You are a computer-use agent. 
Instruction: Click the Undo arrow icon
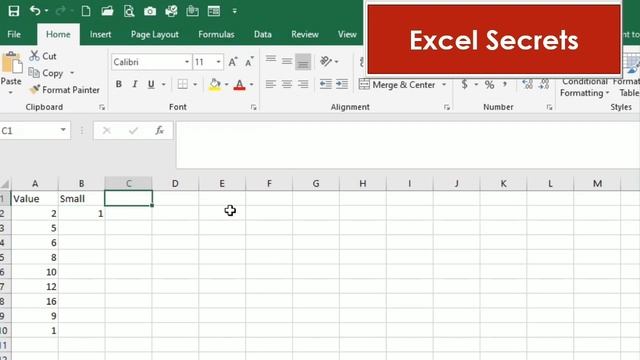point(35,11)
